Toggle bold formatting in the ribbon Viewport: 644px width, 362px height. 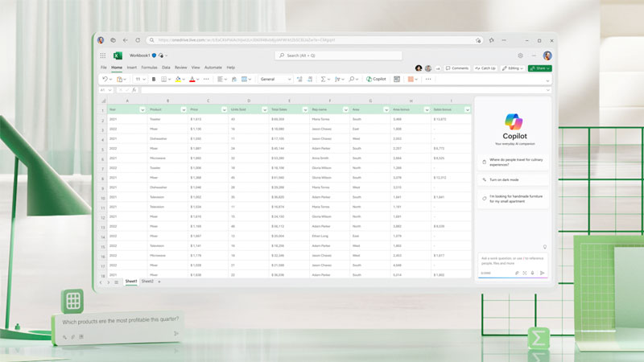[154, 80]
